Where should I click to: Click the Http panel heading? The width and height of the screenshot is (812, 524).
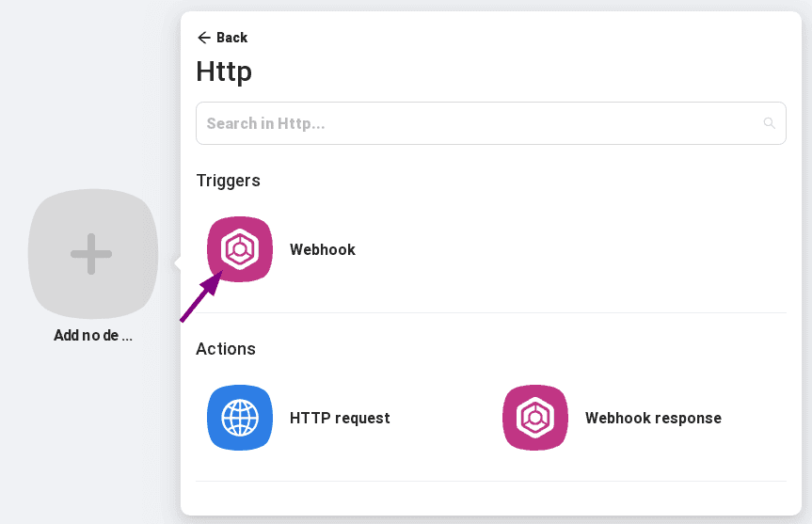(x=224, y=71)
